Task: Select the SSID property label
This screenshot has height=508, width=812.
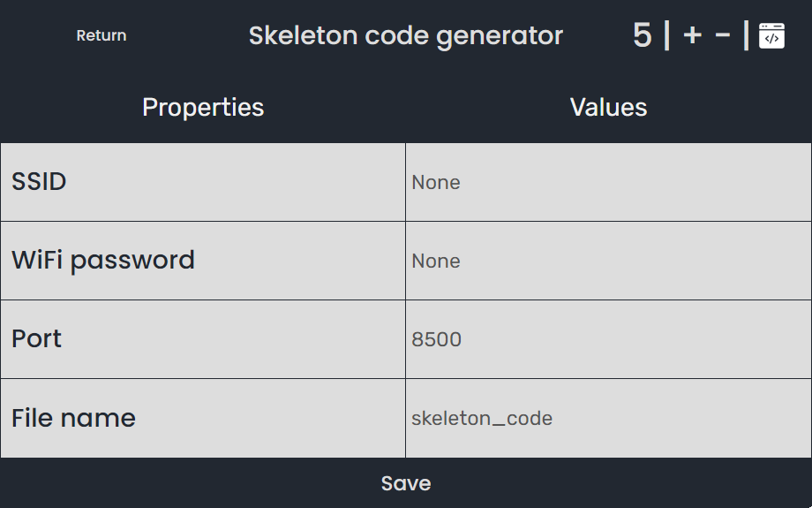Action: 39,181
